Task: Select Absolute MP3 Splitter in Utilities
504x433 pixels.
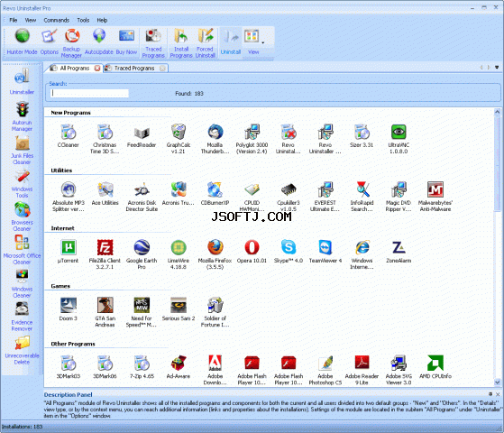Action: coord(69,197)
